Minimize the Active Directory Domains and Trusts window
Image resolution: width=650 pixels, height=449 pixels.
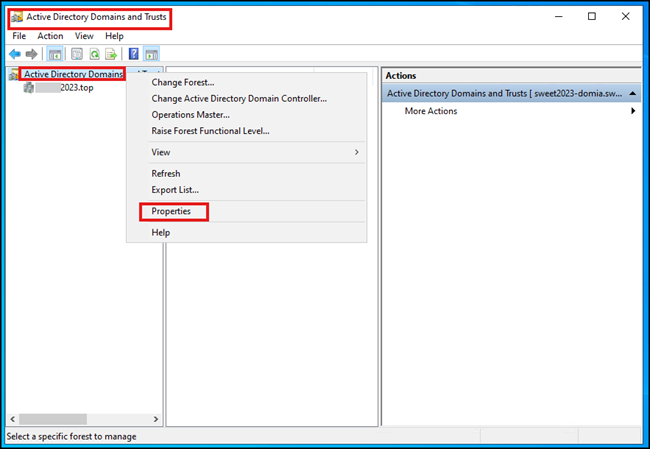tap(559, 17)
